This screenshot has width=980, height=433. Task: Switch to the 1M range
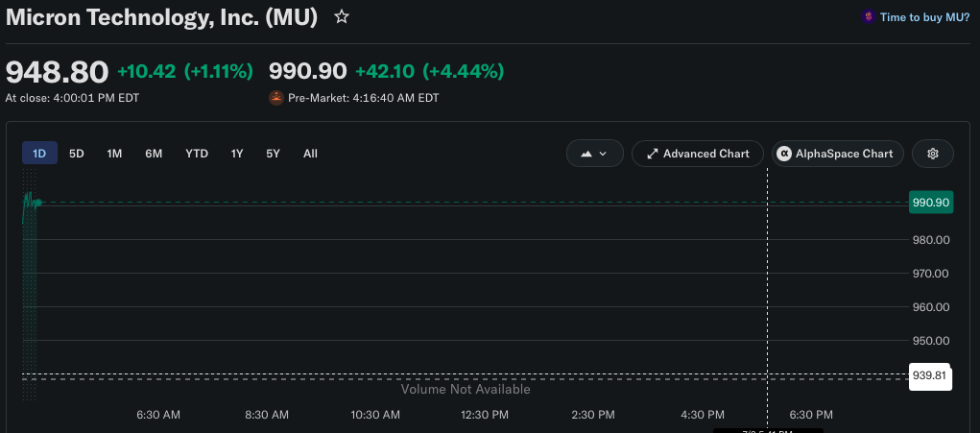point(114,153)
